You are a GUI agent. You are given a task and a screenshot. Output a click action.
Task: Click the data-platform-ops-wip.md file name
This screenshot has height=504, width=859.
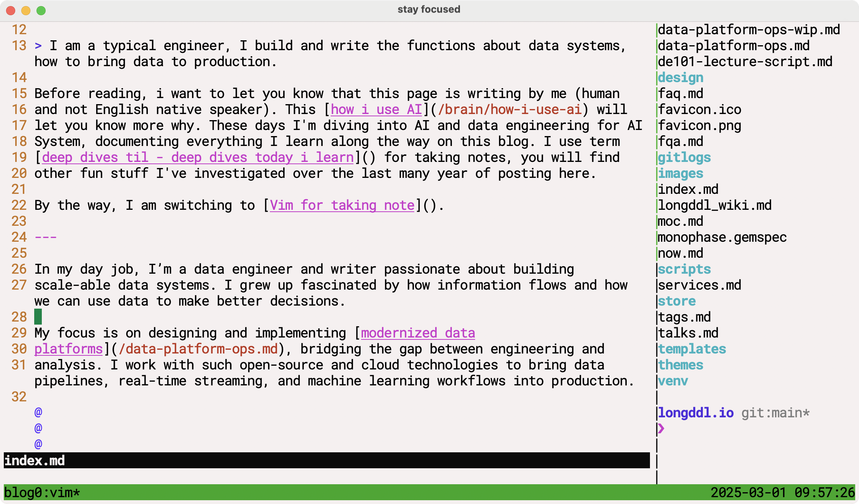point(749,30)
